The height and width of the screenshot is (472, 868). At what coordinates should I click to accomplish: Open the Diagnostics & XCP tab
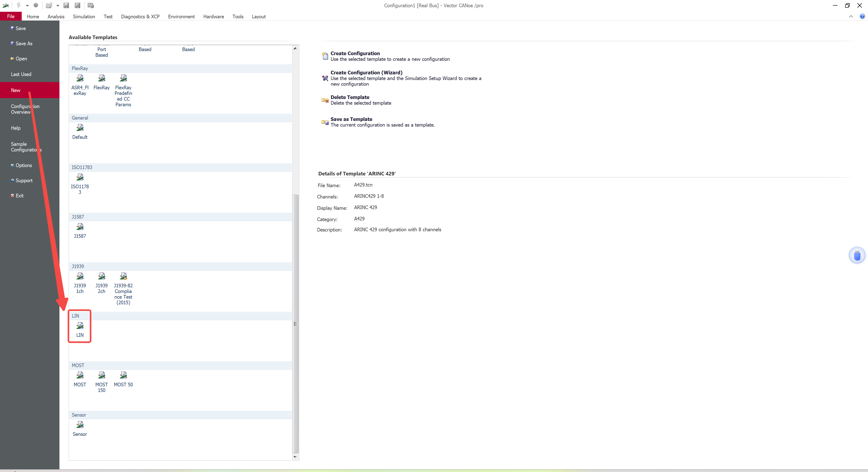point(140,17)
